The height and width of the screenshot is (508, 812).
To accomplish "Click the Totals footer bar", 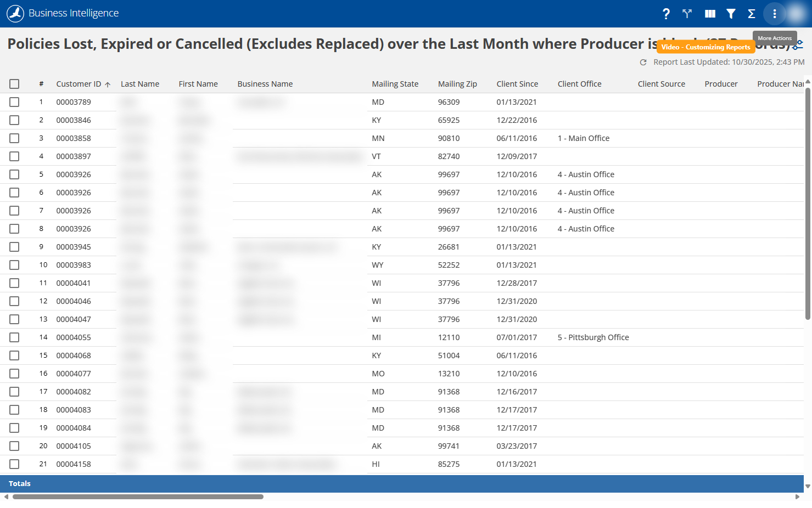I will click(402, 484).
